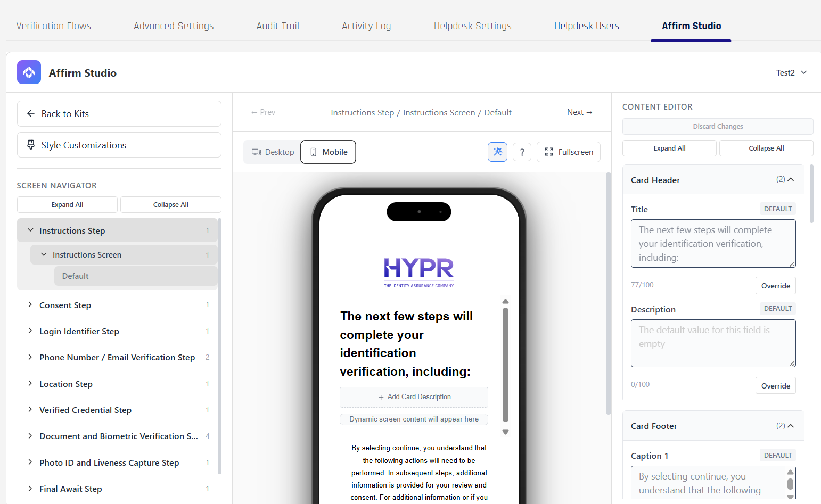Expand the Consent Step tree item
This screenshot has width=821, height=504.
[x=30, y=305]
